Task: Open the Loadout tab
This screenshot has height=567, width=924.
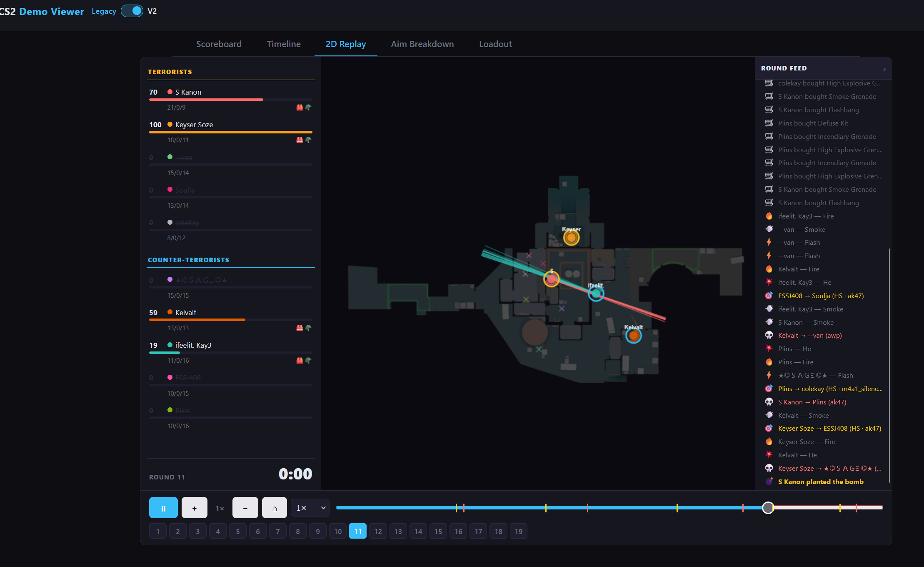Action: [495, 44]
